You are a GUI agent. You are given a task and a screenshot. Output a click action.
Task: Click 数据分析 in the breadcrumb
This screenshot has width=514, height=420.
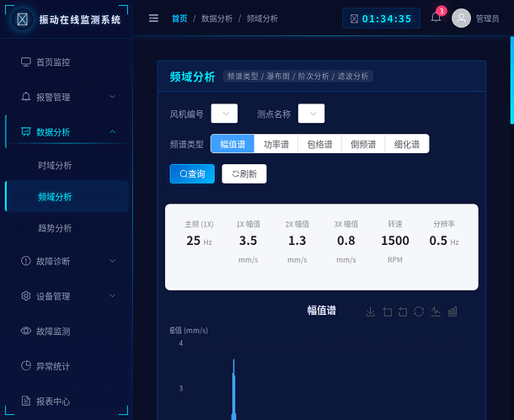tap(217, 19)
